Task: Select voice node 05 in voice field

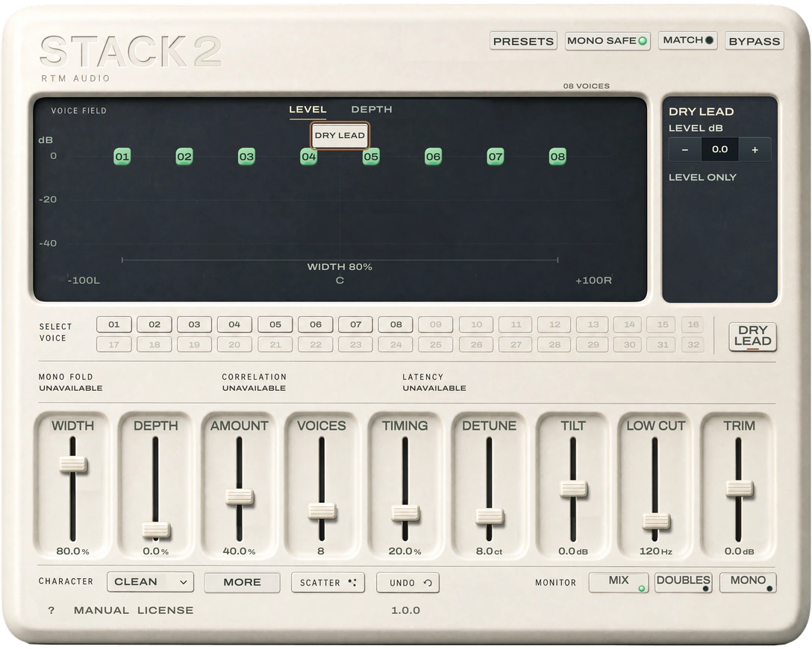Action: click(x=371, y=157)
